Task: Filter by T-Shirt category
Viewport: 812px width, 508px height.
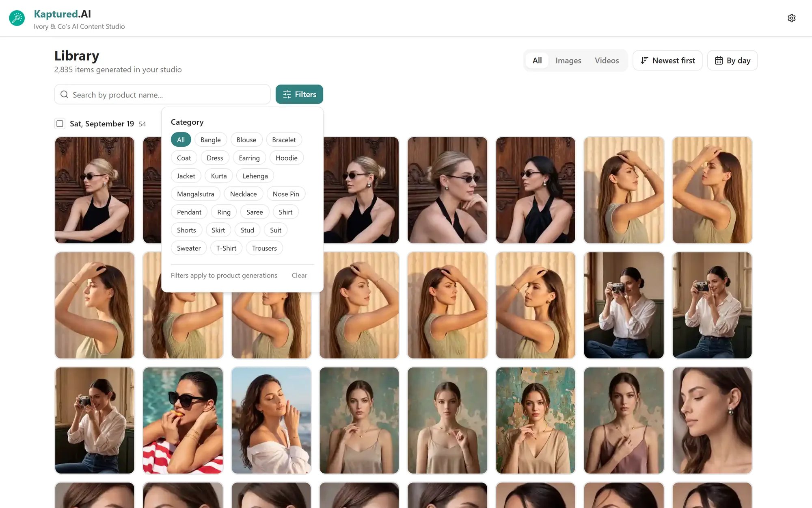Action: pyautogui.click(x=226, y=248)
